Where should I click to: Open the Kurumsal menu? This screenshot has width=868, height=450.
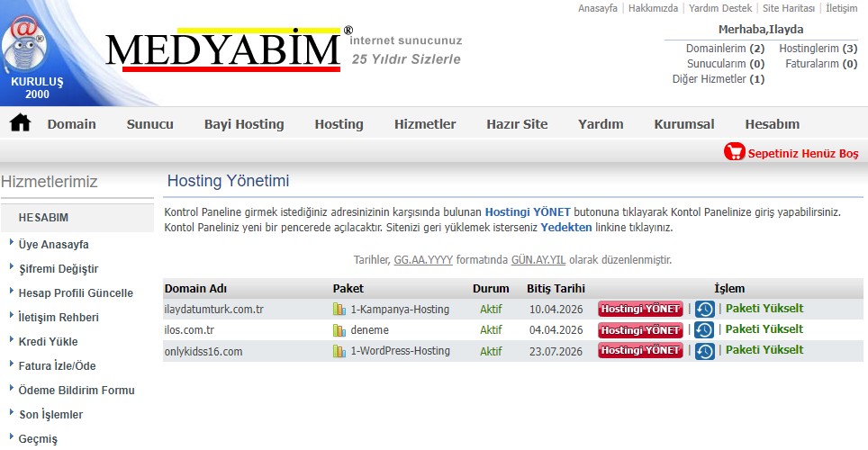pyautogui.click(x=684, y=124)
